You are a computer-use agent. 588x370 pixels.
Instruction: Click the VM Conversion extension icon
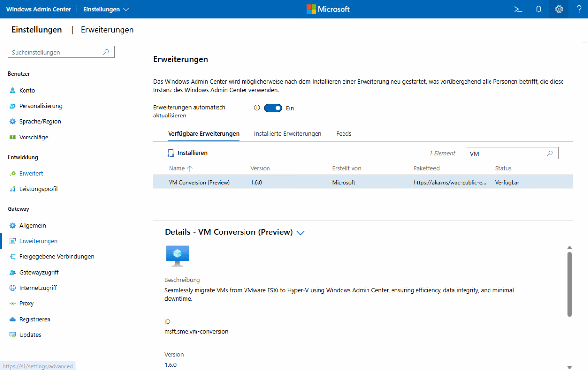(177, 256)
